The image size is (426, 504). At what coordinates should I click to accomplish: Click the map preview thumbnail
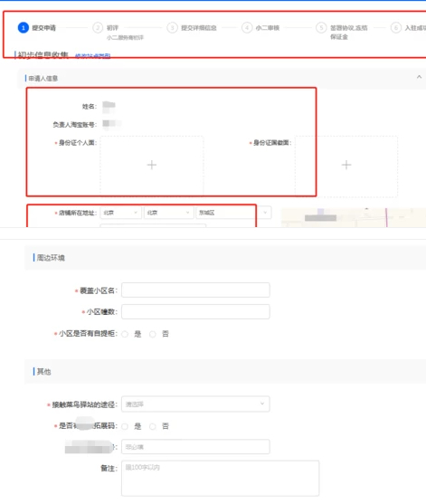354,217
